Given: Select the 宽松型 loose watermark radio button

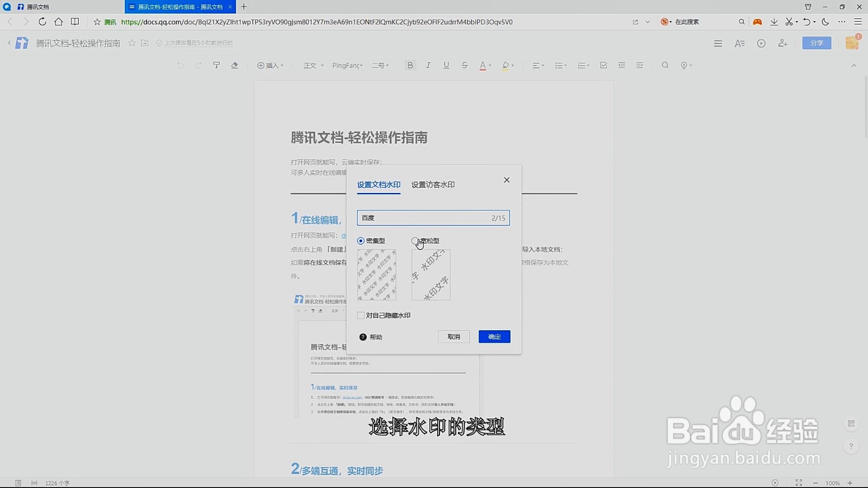Looking at the screenshot, I should point(415,241).
